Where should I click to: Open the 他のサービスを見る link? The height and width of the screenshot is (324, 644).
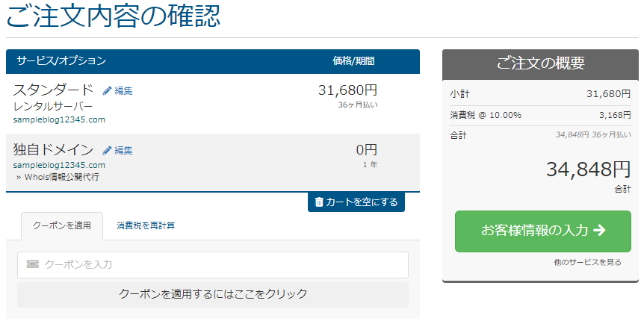[x=587, y=262]
